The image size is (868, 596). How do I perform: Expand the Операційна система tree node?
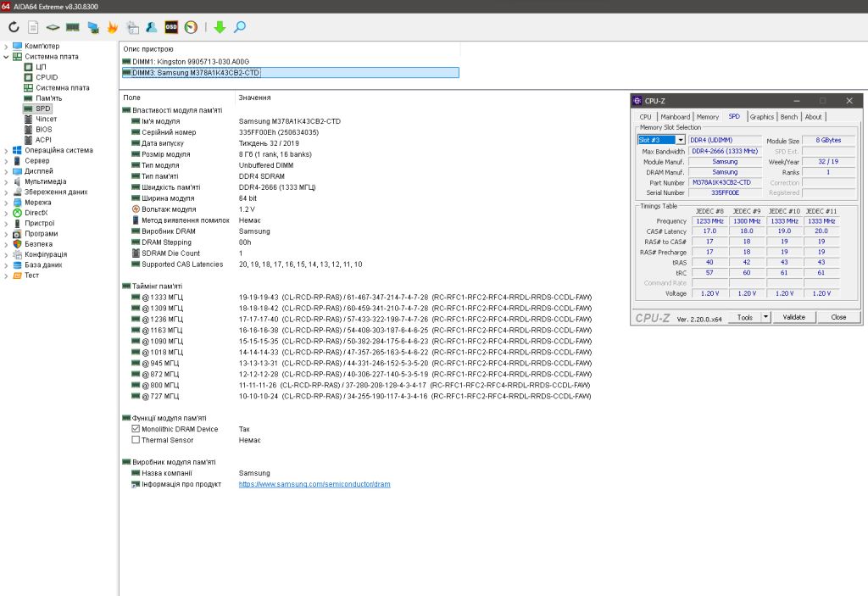point(6,151)
